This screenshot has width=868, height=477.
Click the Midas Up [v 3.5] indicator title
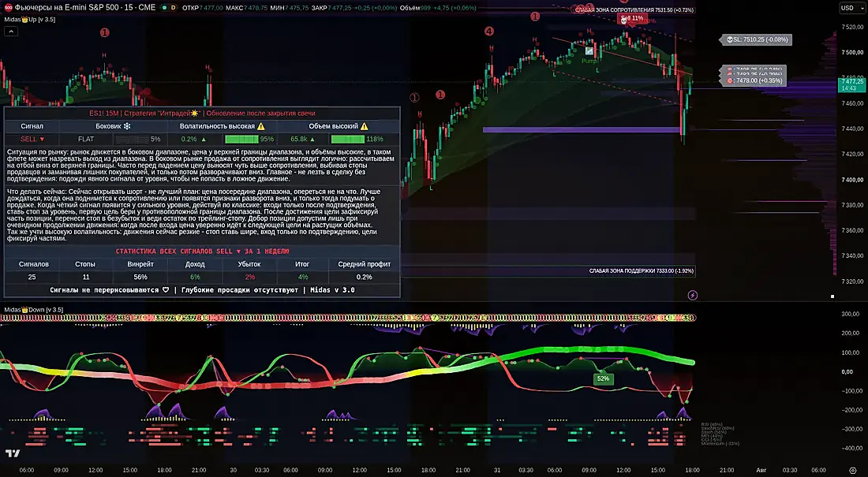[x=30, y=20]
